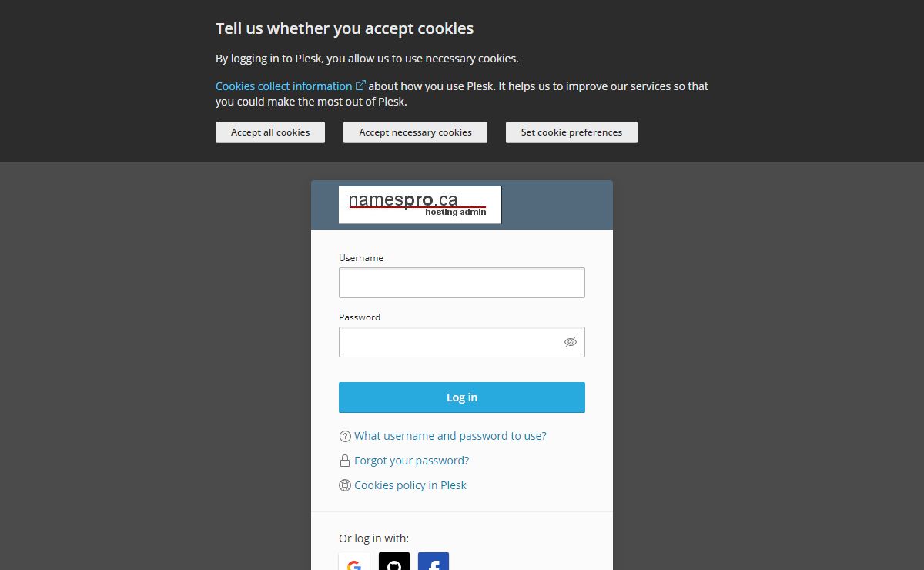Choose Accept necessary cookies
The width and height of the screenshot is (924, 570).
click(x=415, y=132)
